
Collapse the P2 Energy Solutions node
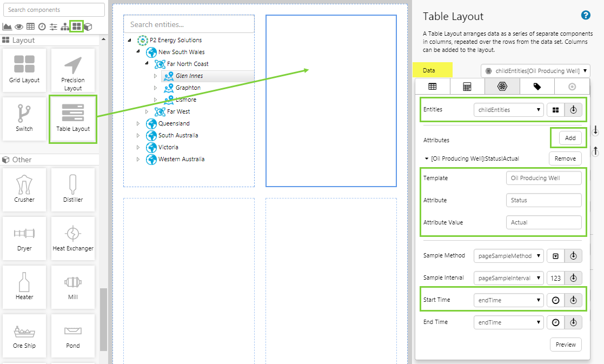[129, 40]
